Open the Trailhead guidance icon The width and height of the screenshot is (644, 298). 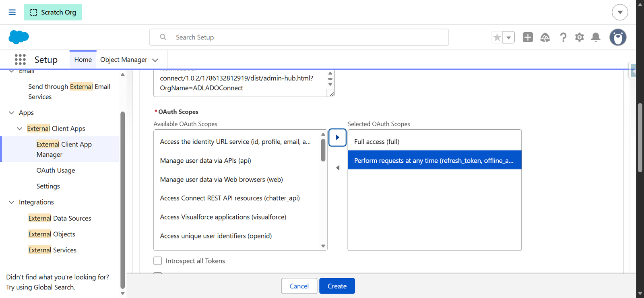(x=545, y=37)
